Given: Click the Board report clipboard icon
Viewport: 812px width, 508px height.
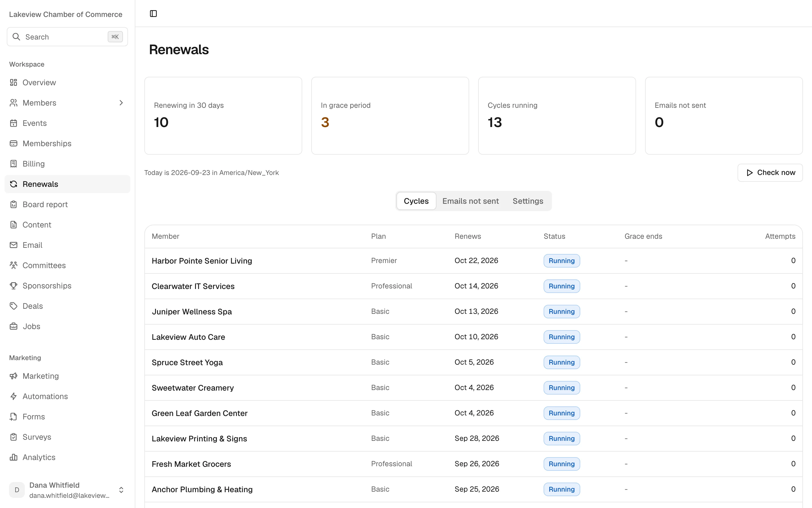Looking at the screenshot, I should (14, 204).
